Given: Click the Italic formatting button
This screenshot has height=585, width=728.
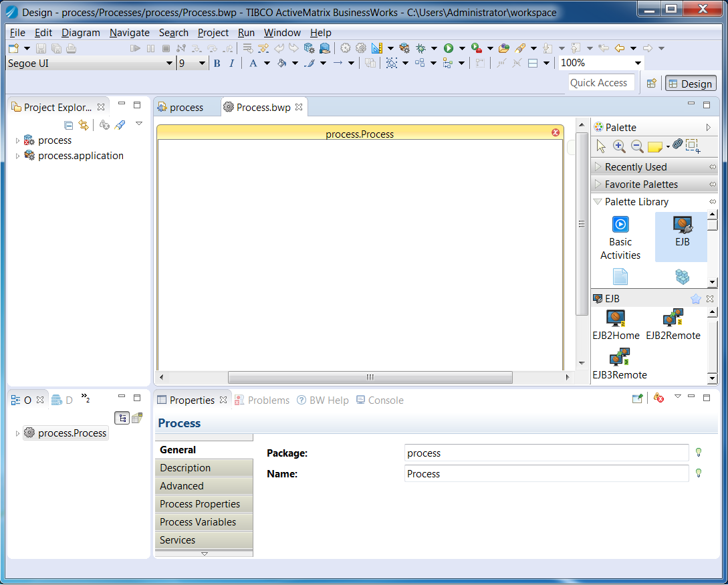Looking at the screenshot, I should [x=232, y=64].
